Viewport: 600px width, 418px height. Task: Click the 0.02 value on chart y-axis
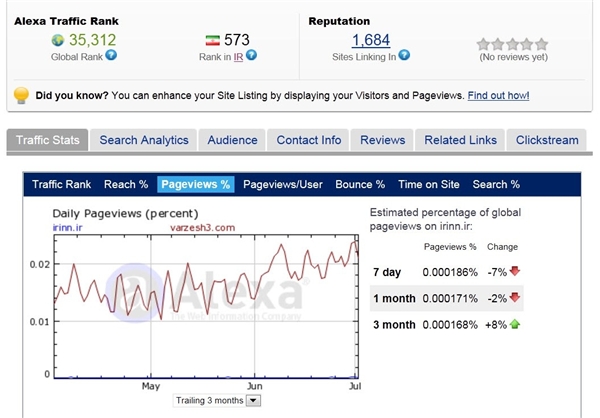pyautogui.click(x=40, y=264)
